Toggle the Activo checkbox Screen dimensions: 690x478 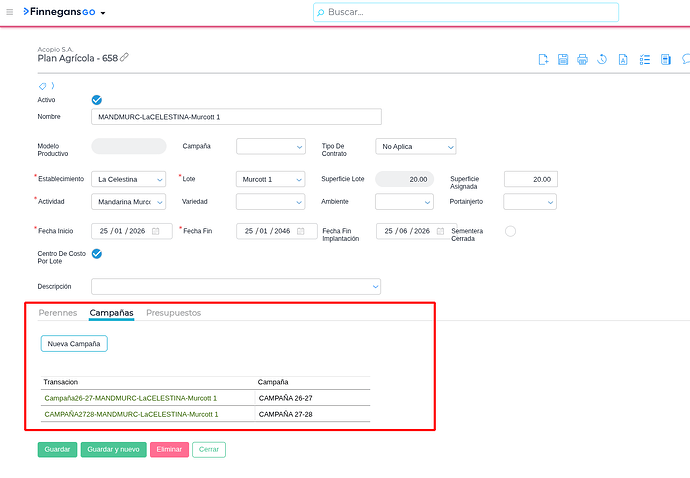pyautogui.click(x=97, y=100)
